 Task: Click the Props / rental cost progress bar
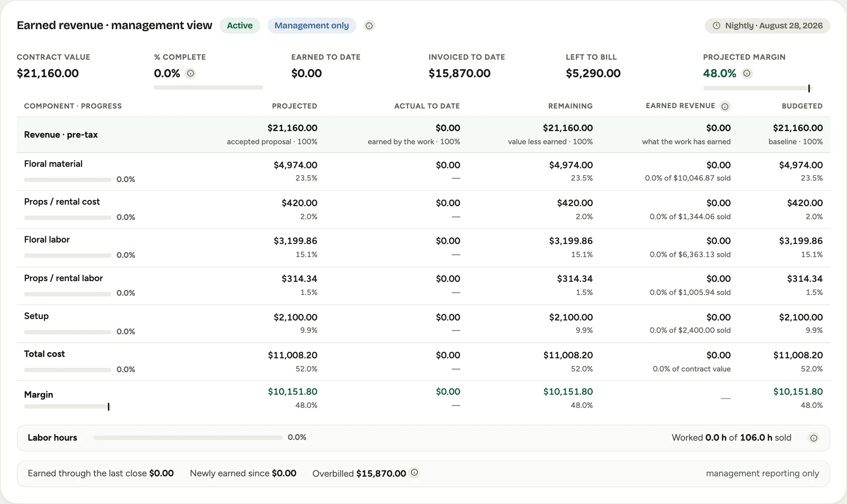pyautogui.click(x=67, y=218)
